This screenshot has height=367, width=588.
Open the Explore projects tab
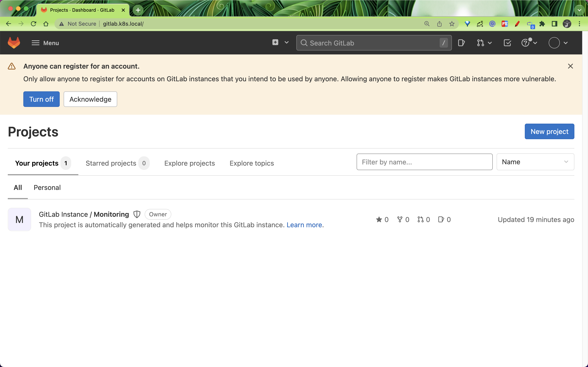coord(190,163)
